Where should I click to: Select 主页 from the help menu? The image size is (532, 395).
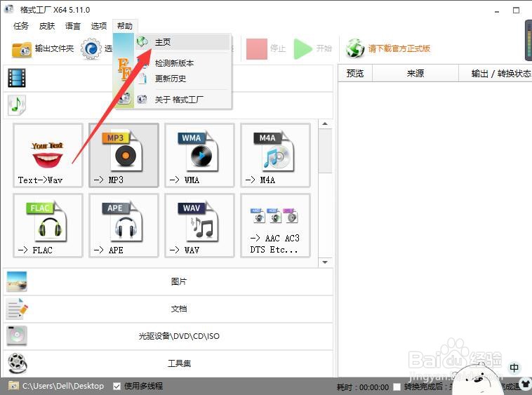coord(183,42)
